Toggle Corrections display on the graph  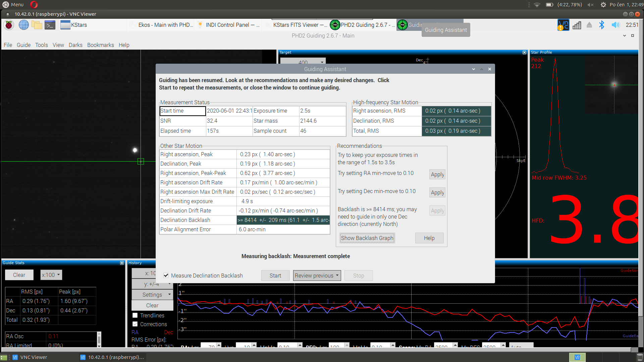[x=136, y=324]
